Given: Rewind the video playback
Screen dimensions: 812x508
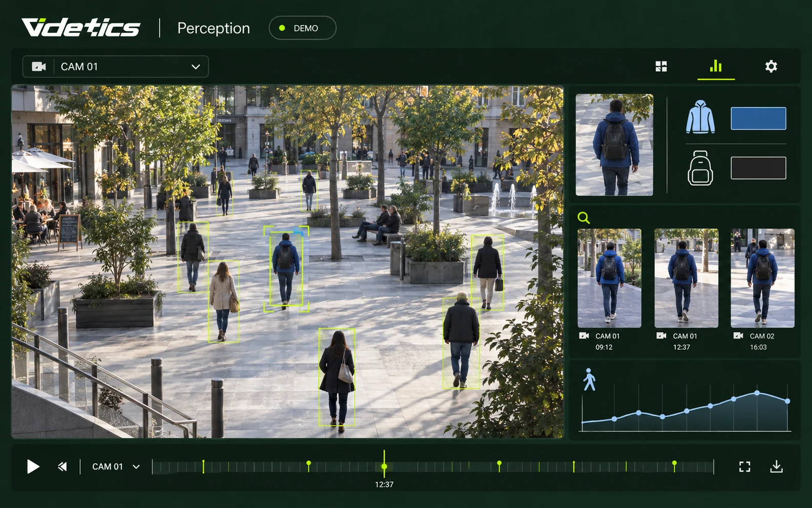Looking at the screenshot, I should (62, 467).
